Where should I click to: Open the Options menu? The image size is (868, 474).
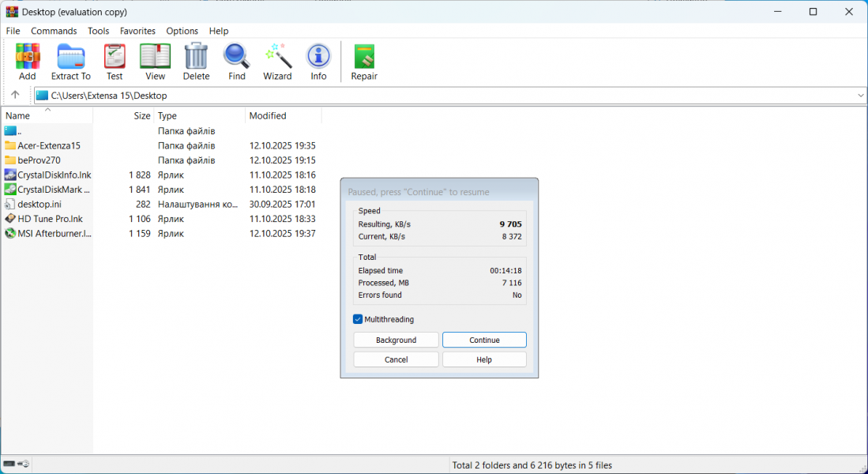pos(182,31)
